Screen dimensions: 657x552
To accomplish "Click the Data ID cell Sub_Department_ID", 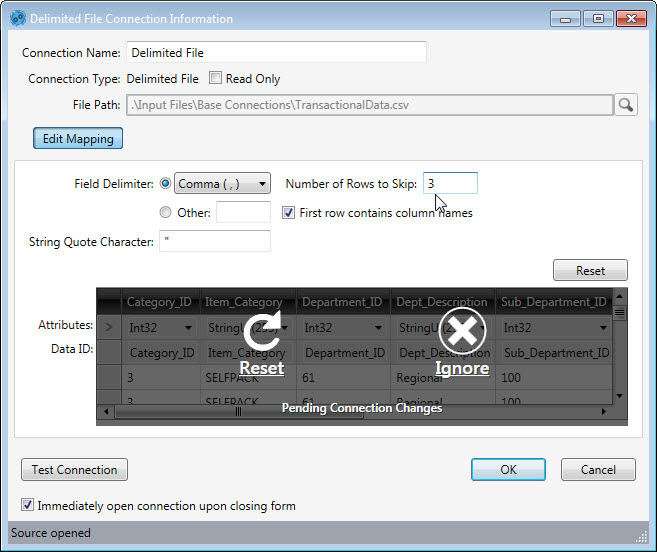I will pyautogui.click(x=556, y=353).
